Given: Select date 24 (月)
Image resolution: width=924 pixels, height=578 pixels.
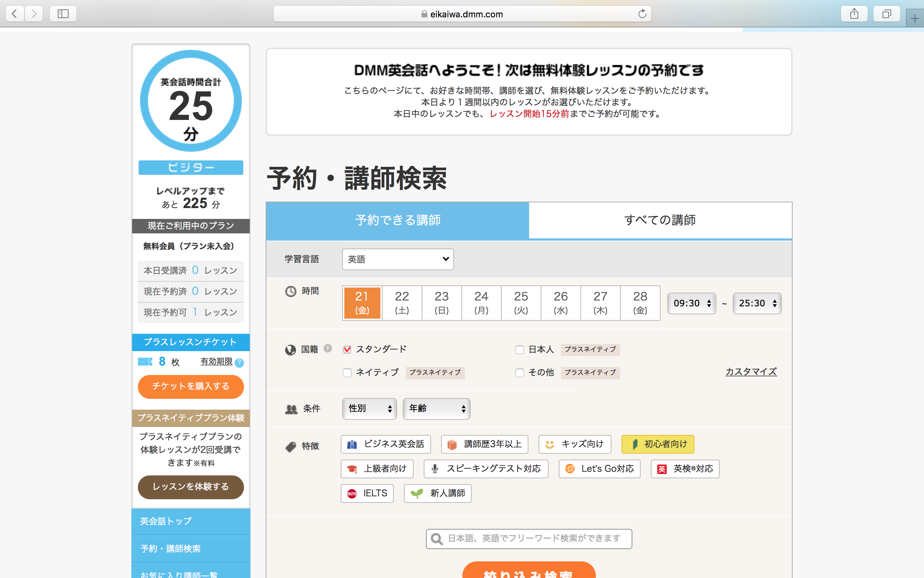Looking at the screenshot, I should pyautogui.click(x=481, y=303).
